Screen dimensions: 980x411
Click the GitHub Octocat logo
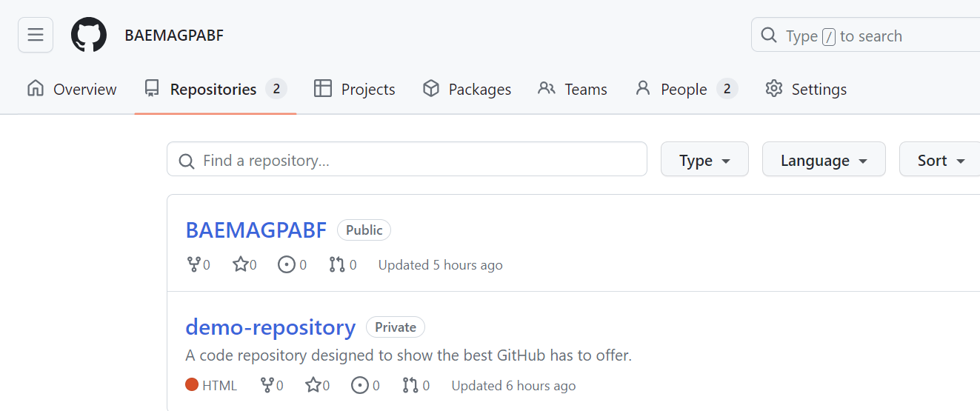pos(89,35)
